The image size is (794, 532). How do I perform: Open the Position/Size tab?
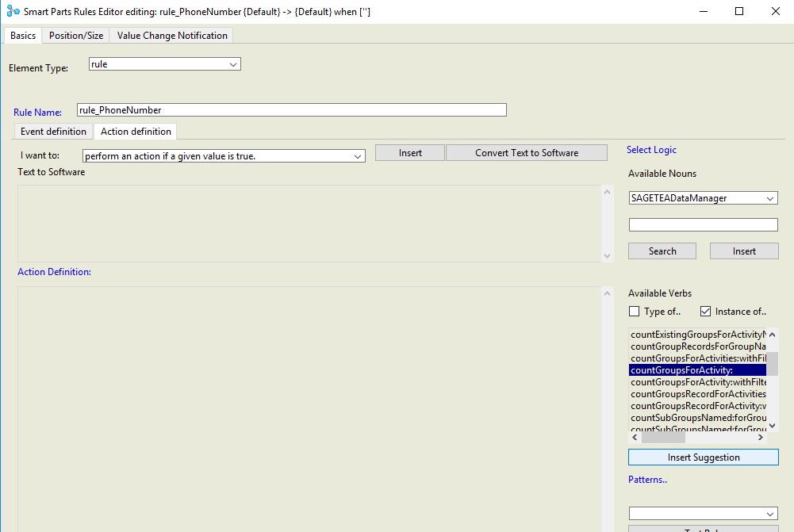coord(76,36)
